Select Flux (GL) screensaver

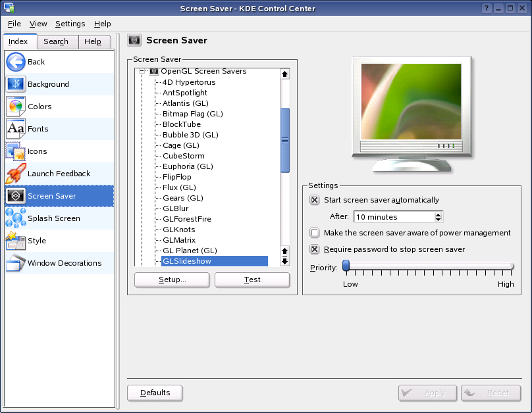(x=179, y=187)
